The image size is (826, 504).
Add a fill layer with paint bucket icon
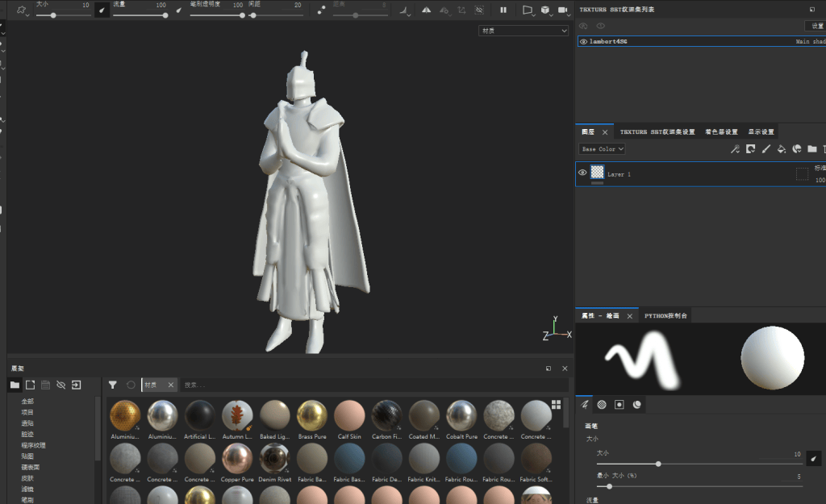coord(782,149)
